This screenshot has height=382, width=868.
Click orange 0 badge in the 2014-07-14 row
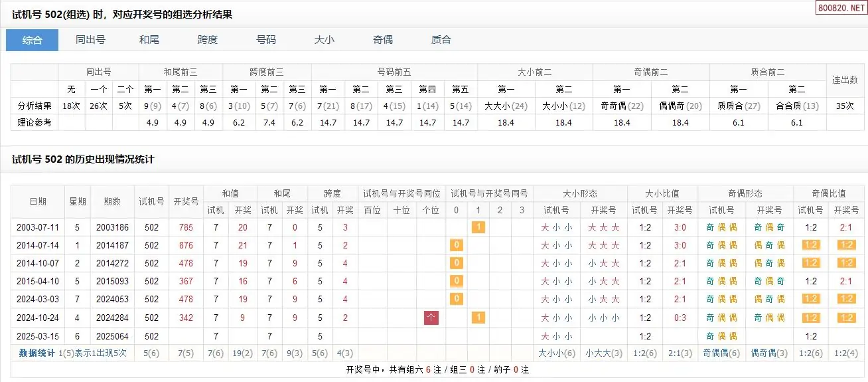456,245
